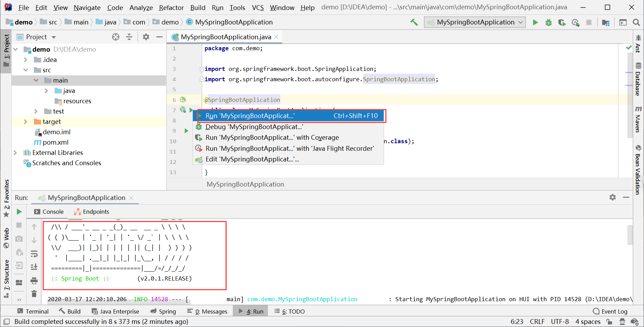Open the Refactor menu
The height and width of the screenshot is (327, 644).
tap(171, 8)
